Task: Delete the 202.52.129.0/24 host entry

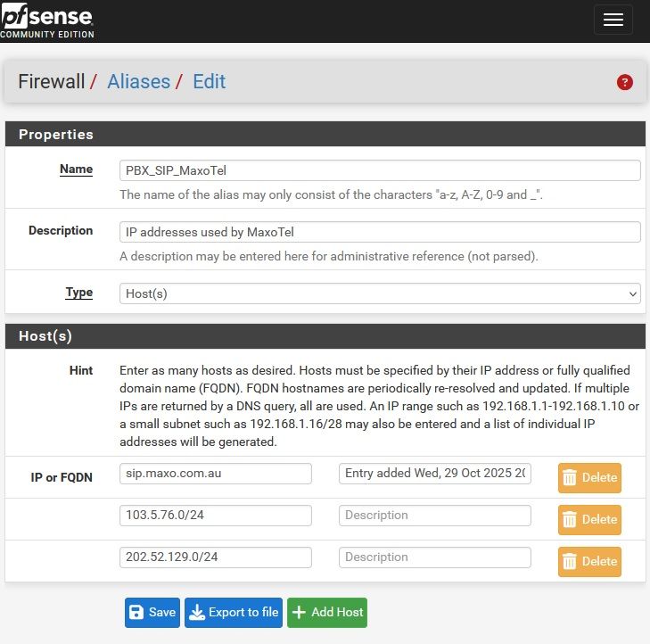Action: tap(589, 561)
